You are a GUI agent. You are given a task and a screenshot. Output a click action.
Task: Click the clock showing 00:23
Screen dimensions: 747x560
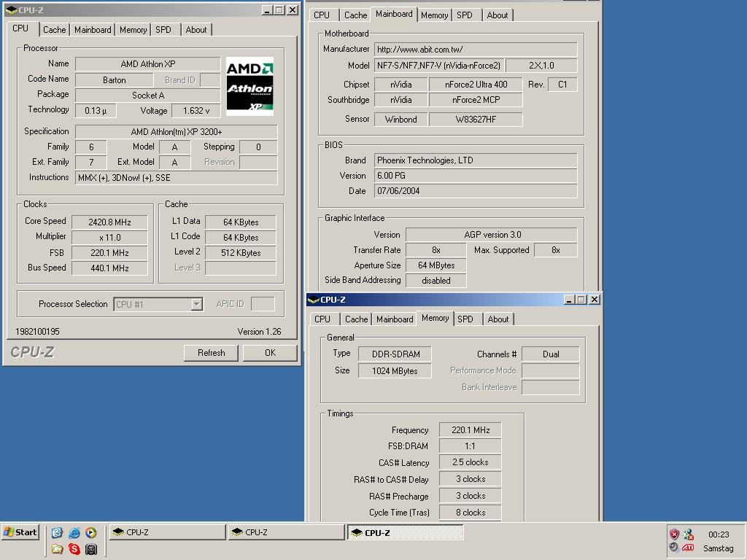[x=719, y=534]
